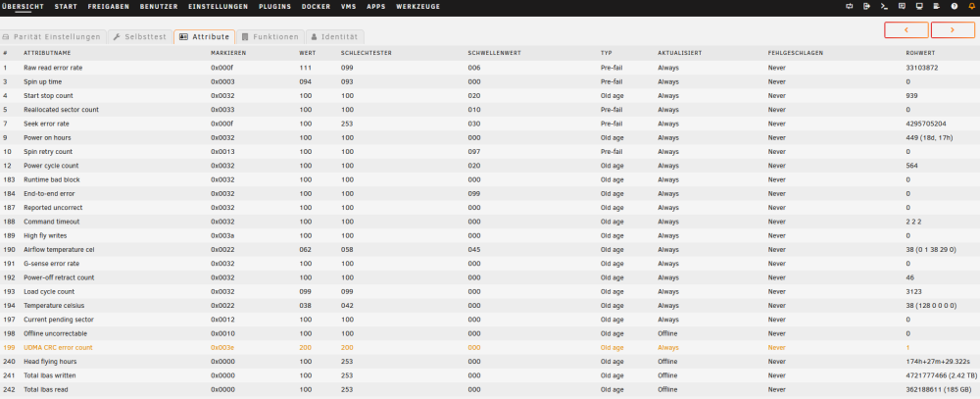The height and width of the screenshot is (399, 980).
Task: Click the Reported uncorrect attribute
Action: point(53,208)
